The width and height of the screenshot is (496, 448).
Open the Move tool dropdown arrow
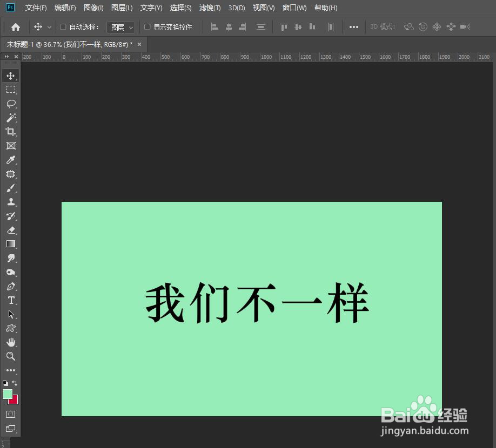coord(50,26)
